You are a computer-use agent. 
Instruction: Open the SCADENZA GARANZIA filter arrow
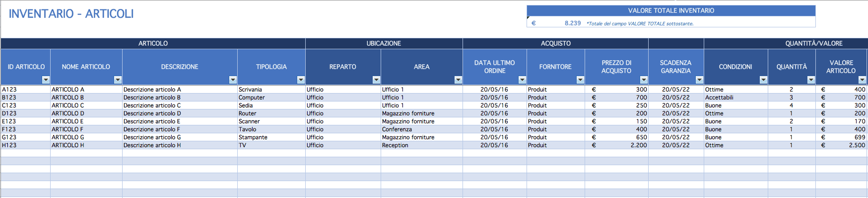699,80
